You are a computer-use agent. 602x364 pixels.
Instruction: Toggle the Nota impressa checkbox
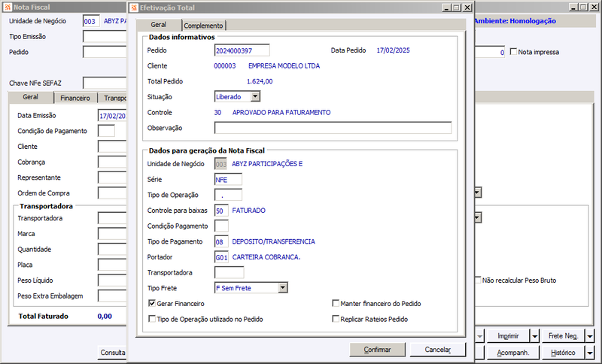513,52
